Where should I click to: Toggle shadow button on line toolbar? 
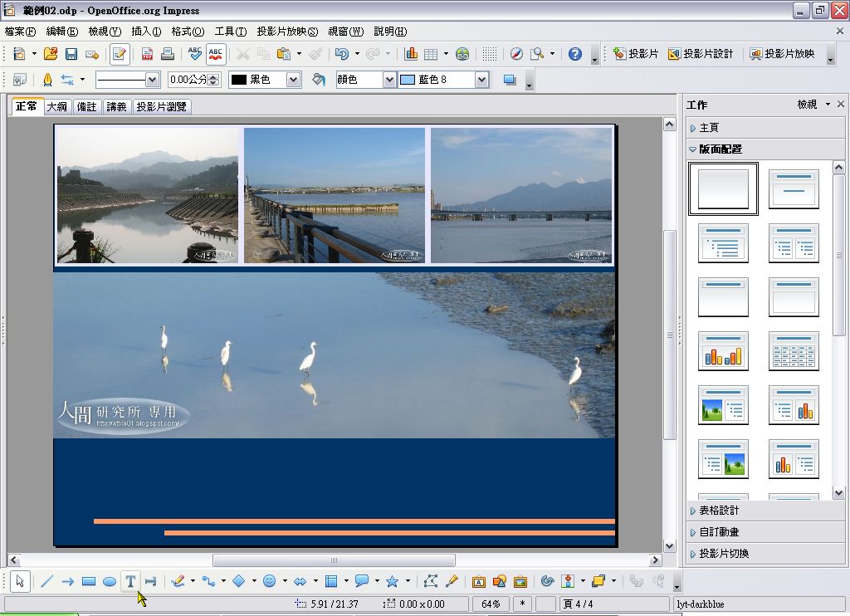[510, 80]
